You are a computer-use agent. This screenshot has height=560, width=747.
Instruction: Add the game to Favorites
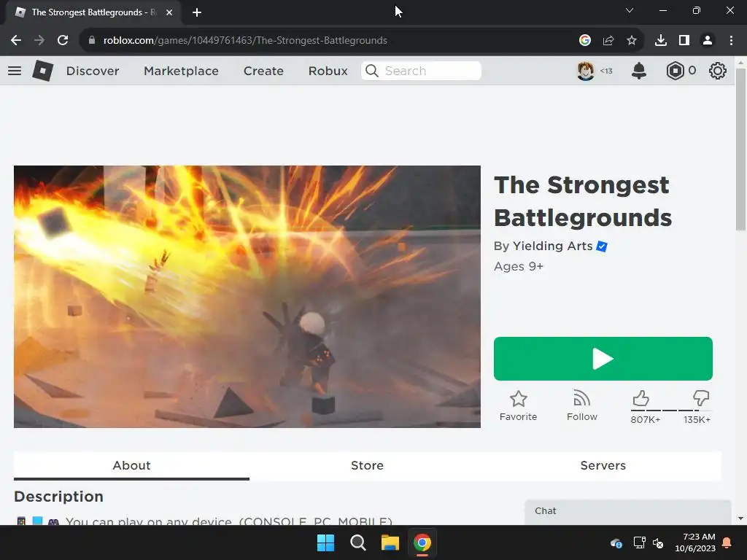pyautogui.click(x=519, y=406)
